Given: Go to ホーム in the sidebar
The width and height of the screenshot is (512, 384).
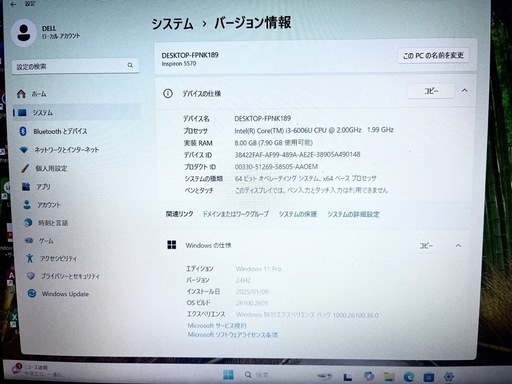Looking at the screenshot, I should pos(32,94).
